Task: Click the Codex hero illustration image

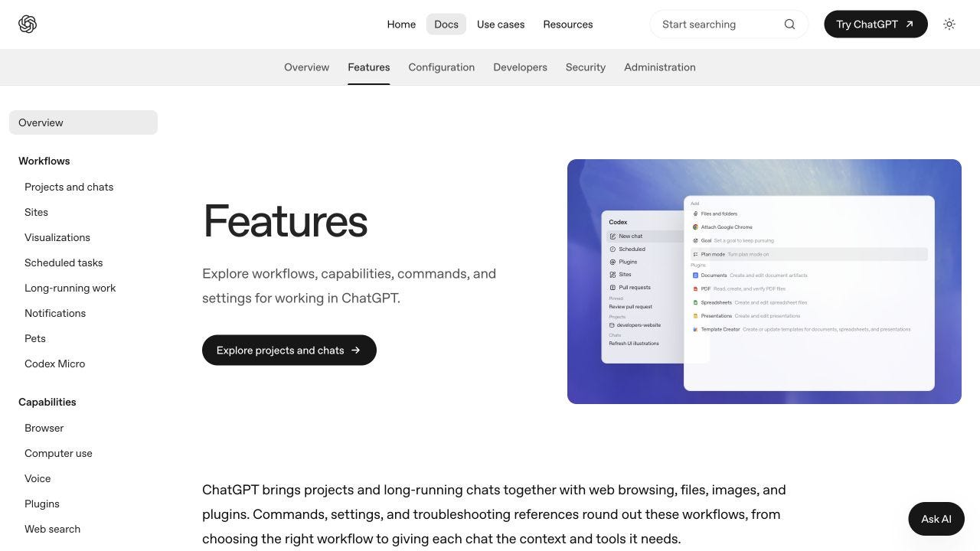Action: tap(764, 282)
